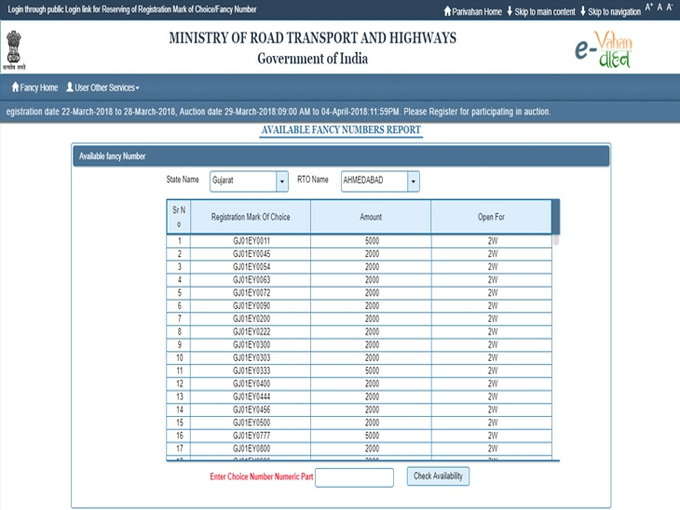Select row with registration GJ01EY0333
680x510 pixels.
click(x=251, y=371)
